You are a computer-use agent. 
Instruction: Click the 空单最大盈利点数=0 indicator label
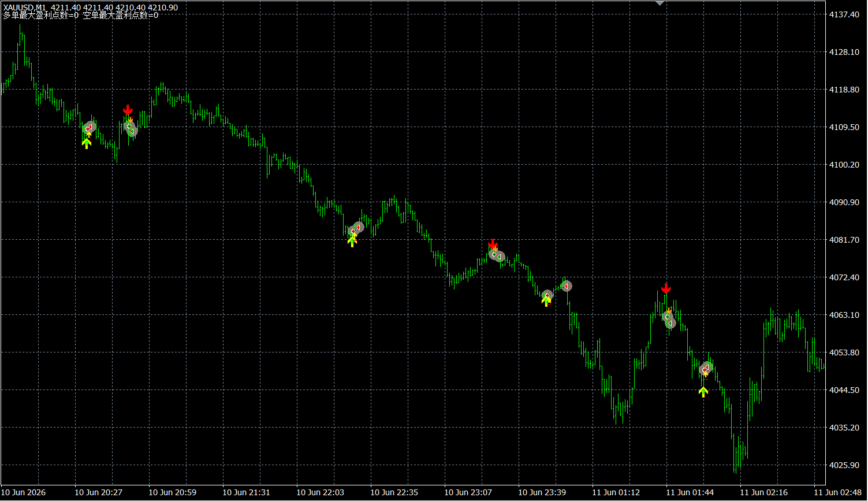(x=121, y=16)
